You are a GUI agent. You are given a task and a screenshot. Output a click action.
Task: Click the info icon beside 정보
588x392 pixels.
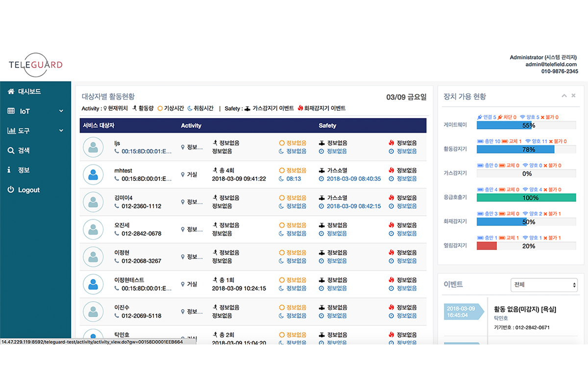tap(9, 170)
